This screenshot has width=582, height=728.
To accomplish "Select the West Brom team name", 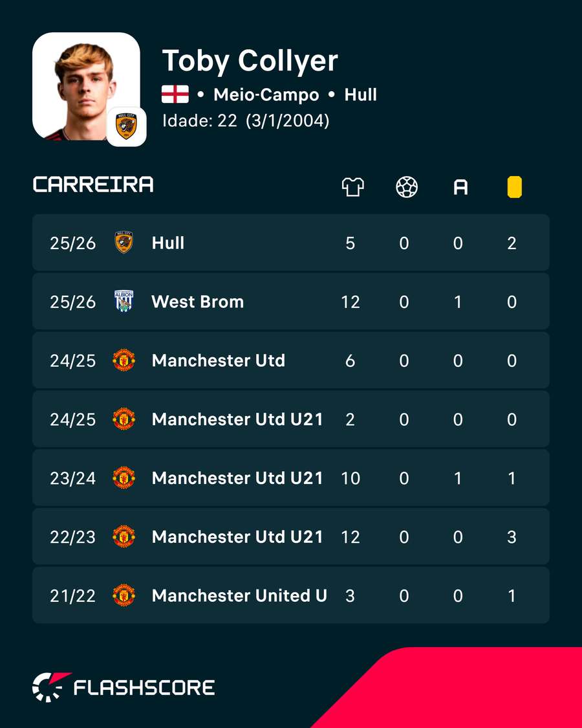I will pos(198,302).
